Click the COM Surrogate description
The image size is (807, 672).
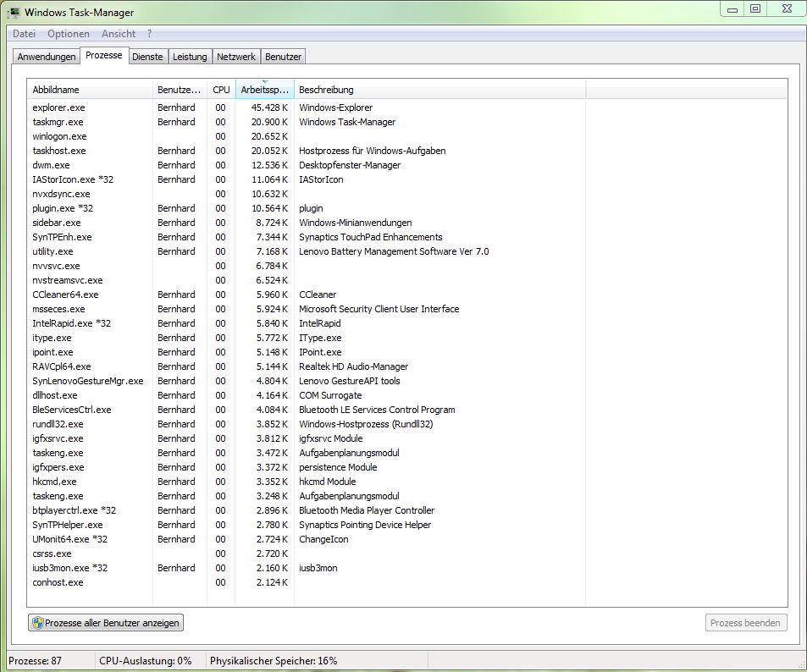(x=330, y=396)
